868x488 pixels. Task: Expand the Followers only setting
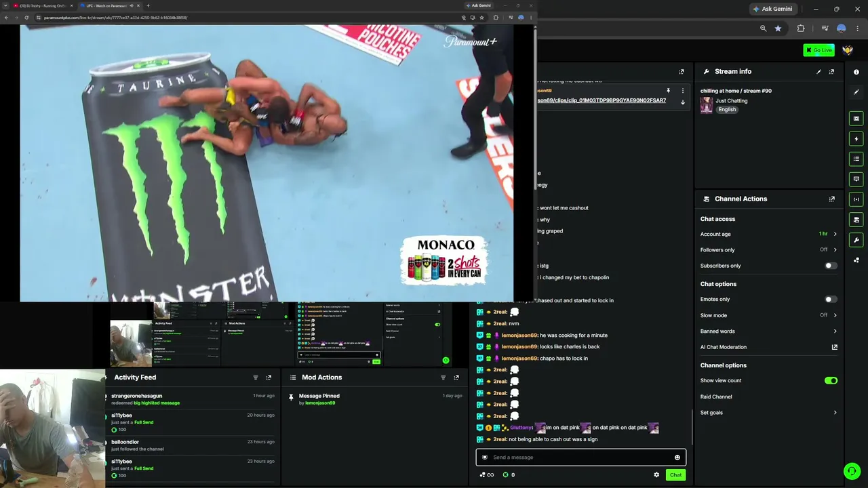(x=768, y=250)
